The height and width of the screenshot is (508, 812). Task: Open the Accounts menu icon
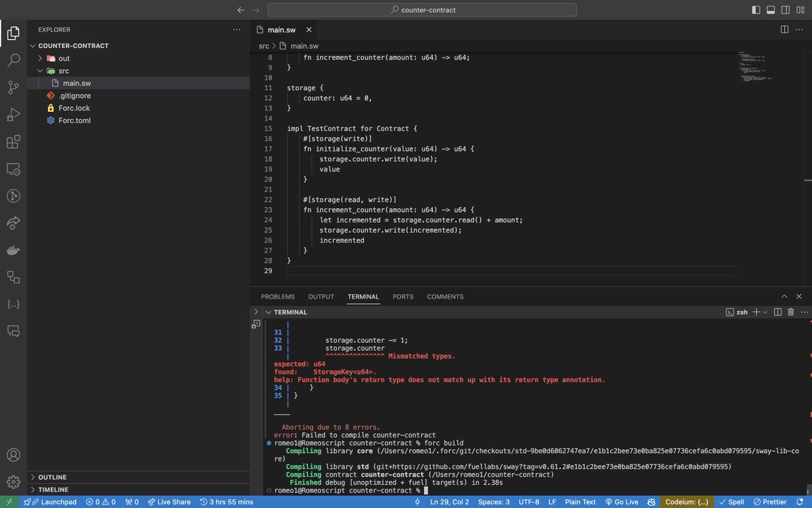(13, 454)
